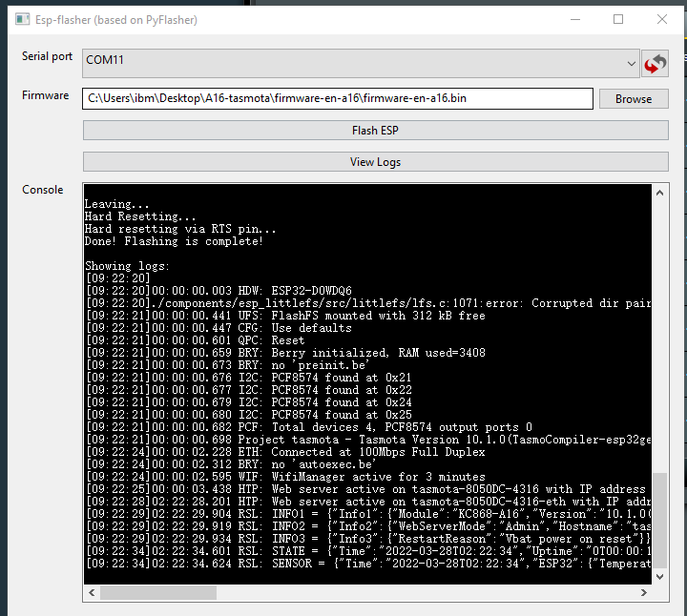This screenshot has width=687, height=616.
Task: Click the Esp-flasher app icon in title bar
Action: pos(13,19)
